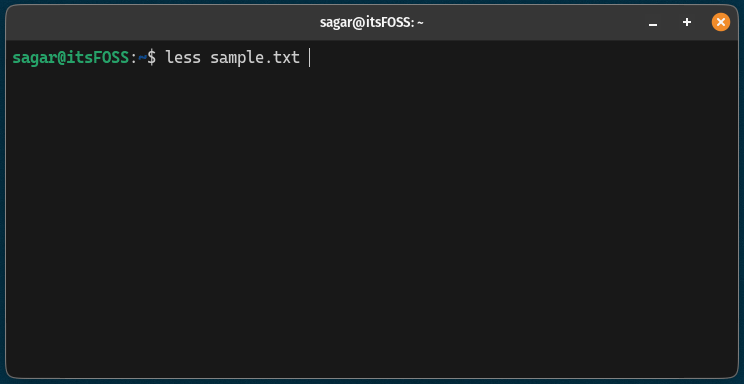Maximize the terminal using the plus button

[687, 22]
